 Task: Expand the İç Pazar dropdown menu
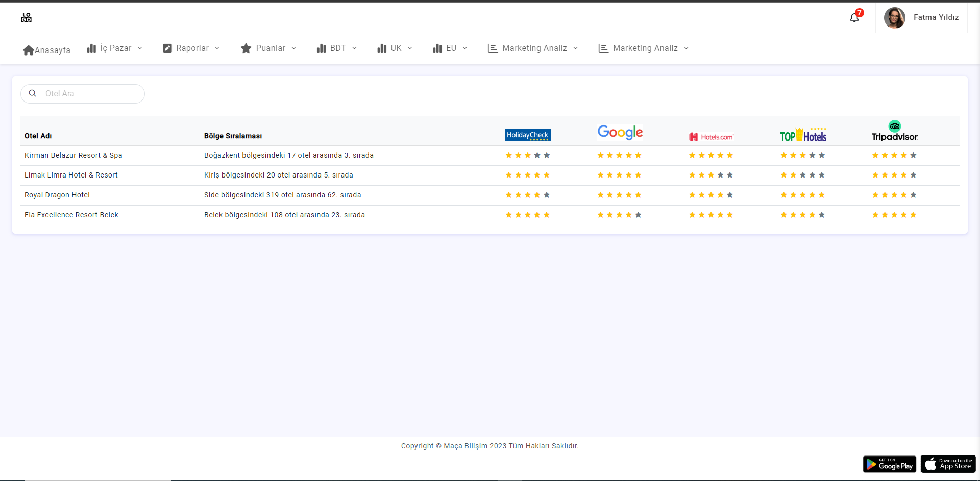point(115,48)
